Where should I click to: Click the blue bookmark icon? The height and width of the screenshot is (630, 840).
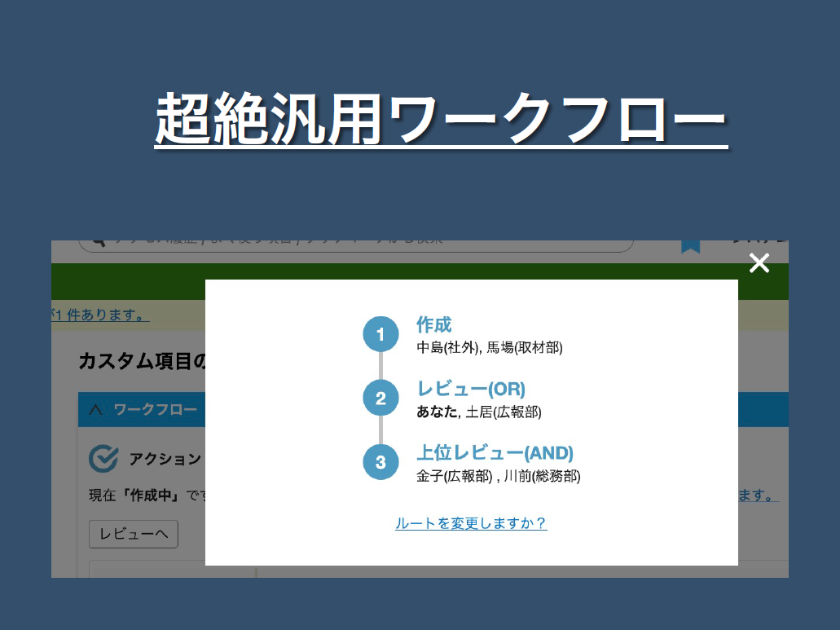coord(690,245)
